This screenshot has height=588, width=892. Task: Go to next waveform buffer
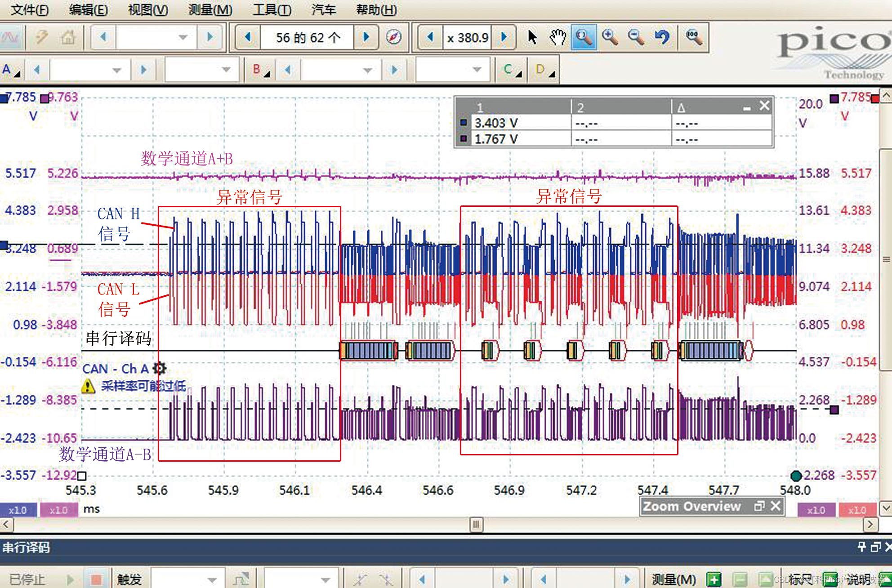pyautogui.click(x=366, y=37)
